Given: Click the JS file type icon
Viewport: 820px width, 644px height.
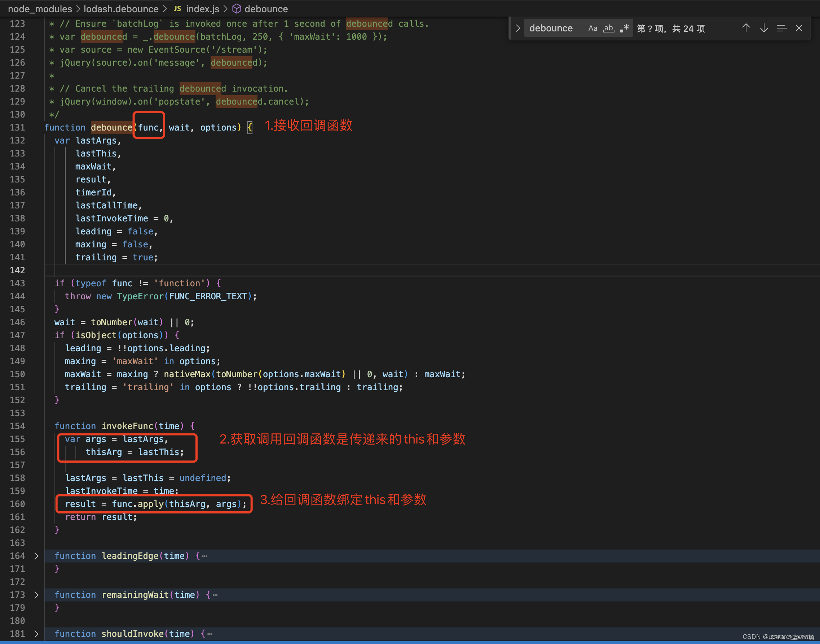Looking at the screenshot, I should point(177,9).
